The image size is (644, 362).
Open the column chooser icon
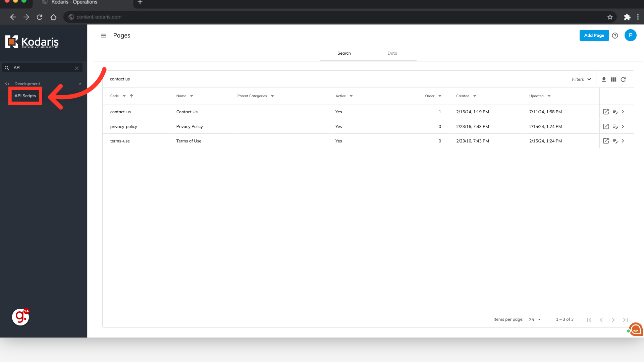point(613,79)
